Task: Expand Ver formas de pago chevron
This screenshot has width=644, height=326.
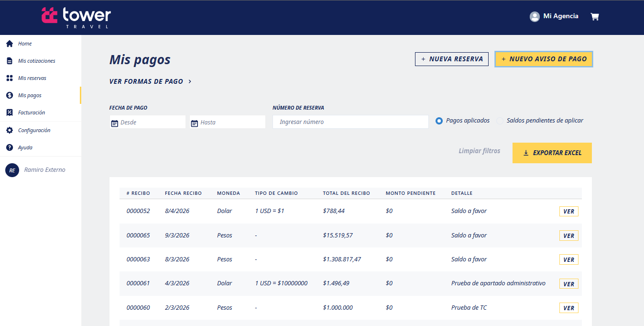Action: coord(190,82)
